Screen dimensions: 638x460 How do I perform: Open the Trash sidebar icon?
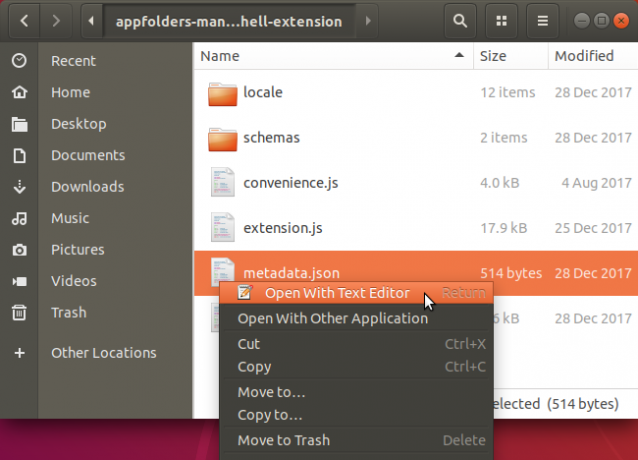(19, 312)
